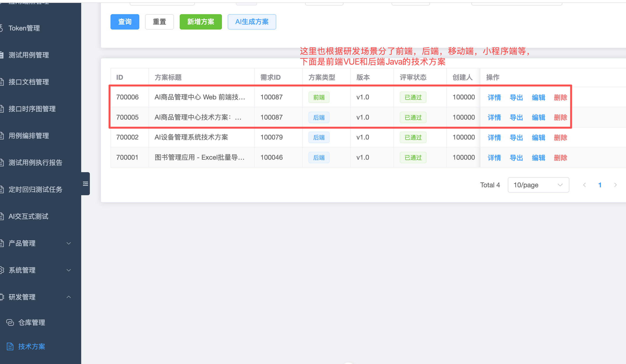The image size is (626, 364).
Task: Click the 后端 tag on row 700005
Action: pos(319,117)
